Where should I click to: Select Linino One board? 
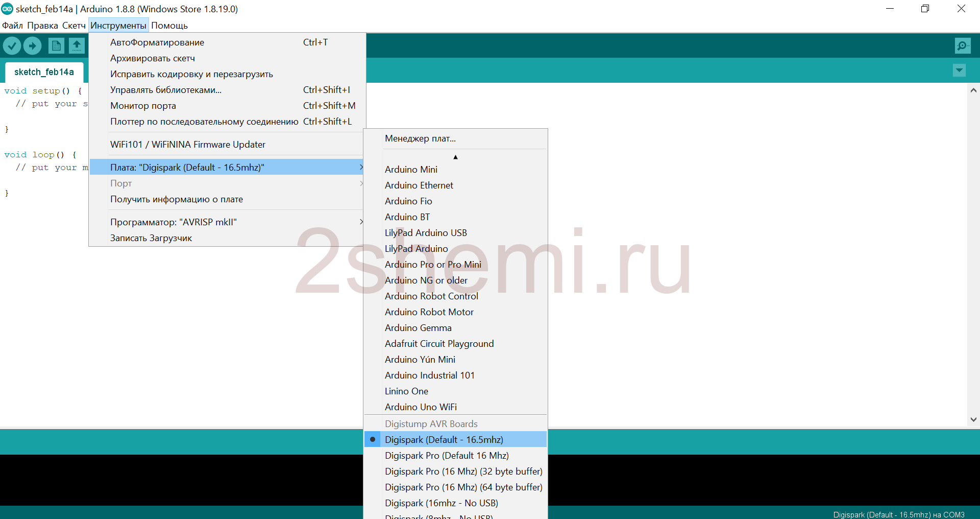[x=455, y=391]
